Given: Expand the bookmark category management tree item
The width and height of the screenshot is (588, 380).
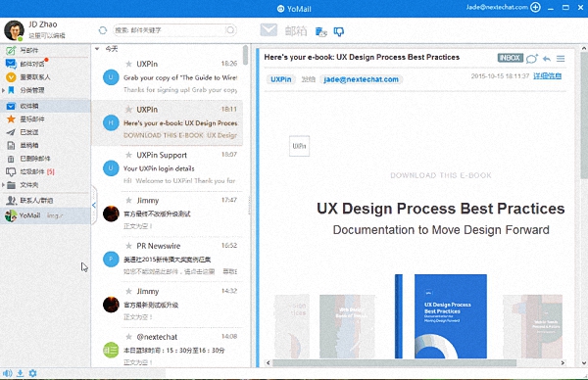Looking at the screenshot, I should click(3, 90).
